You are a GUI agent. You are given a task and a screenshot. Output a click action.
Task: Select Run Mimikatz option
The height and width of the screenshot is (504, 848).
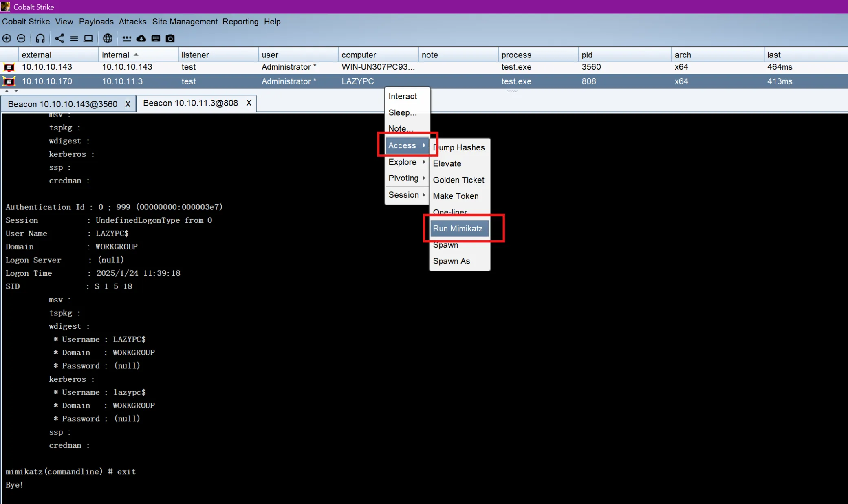pyautogui.click(x=459, y=229)
